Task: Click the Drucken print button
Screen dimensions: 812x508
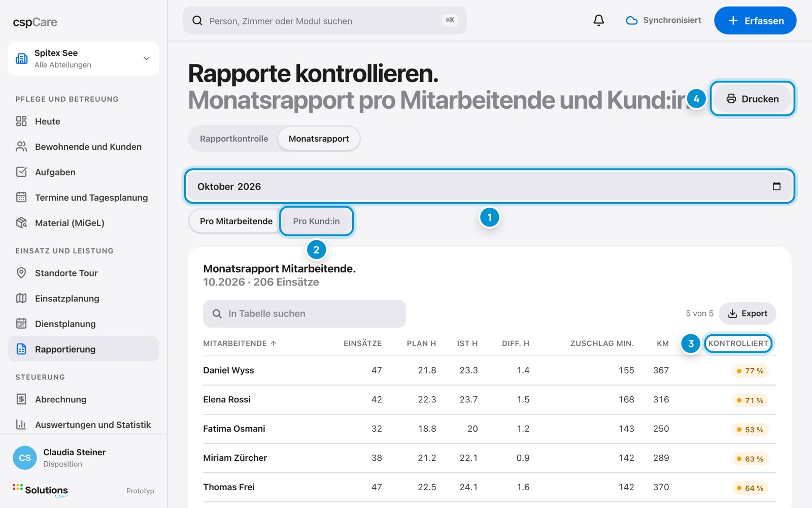Action: 752,99
